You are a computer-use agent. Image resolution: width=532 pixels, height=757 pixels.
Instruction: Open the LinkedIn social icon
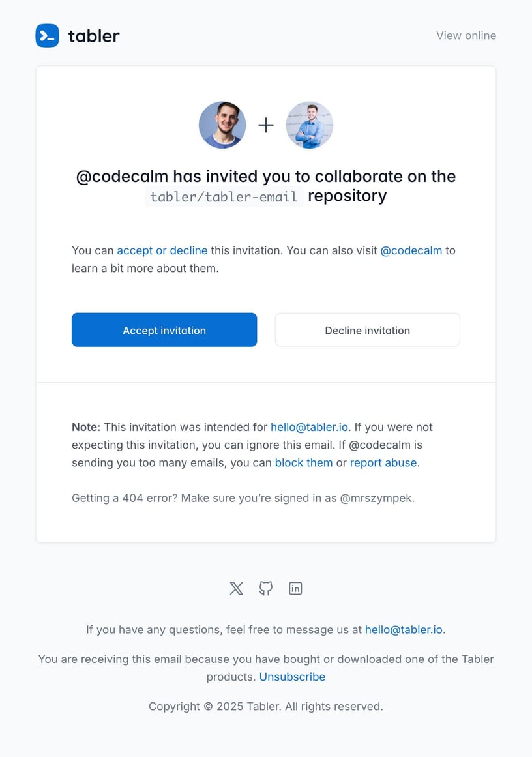295,588
